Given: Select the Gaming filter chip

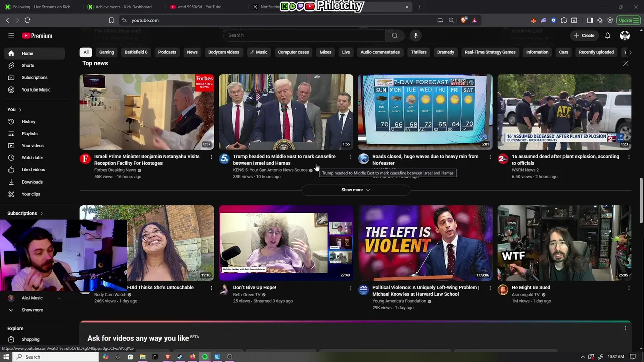Looking at the screenshot, I should (x=106, y=52).
